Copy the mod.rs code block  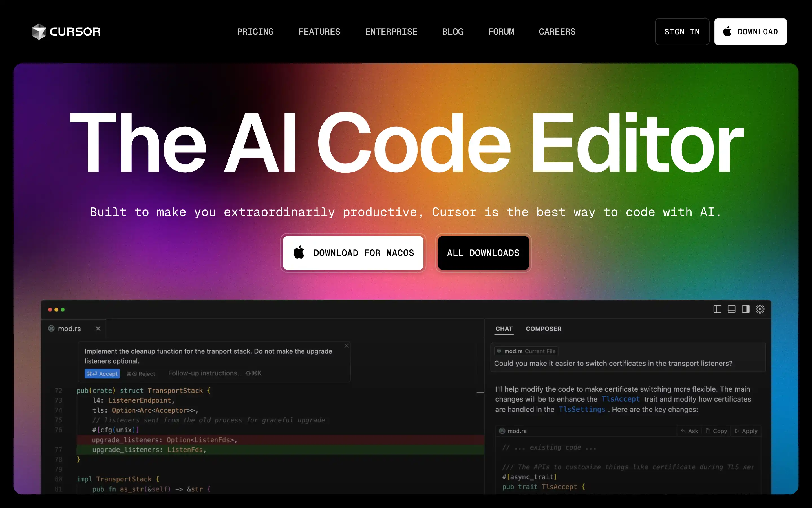(x=716, y=431)
